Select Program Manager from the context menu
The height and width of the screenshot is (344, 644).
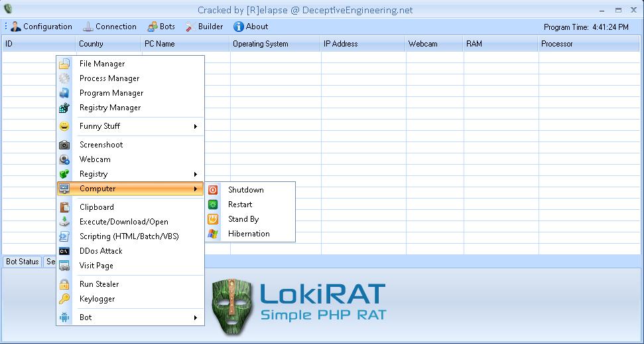click(111, 93)
